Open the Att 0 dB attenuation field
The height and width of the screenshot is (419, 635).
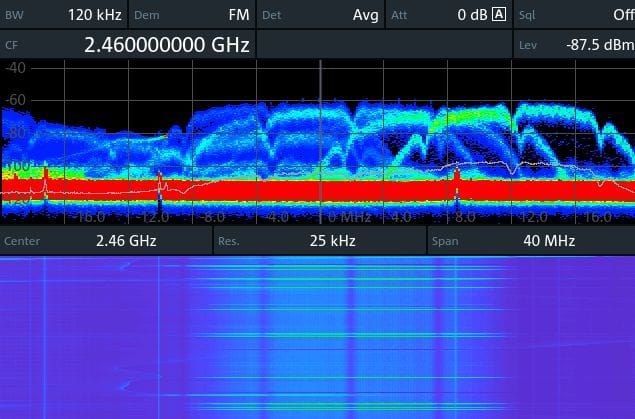[449, 15]
